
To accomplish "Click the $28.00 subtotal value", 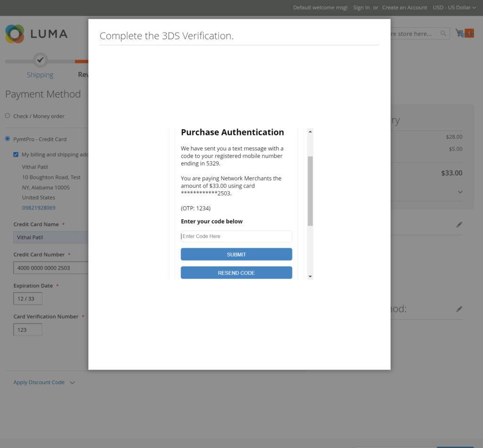I will pyautogui.click(x=454, y=137).
